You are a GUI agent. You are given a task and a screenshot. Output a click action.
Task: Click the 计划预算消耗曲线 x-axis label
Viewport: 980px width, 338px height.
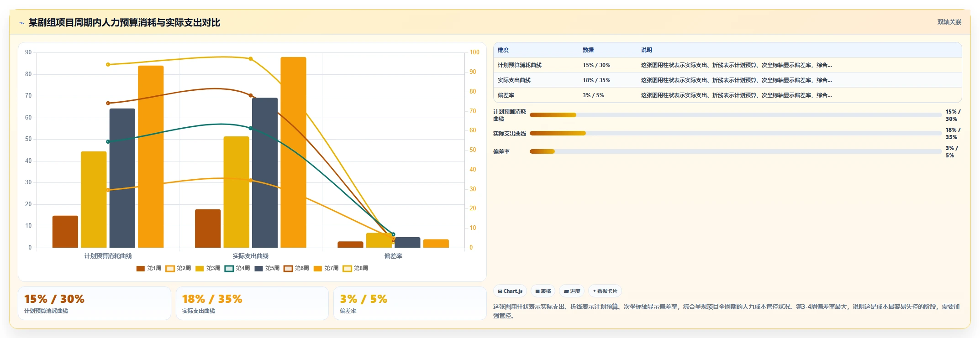click(108, 256)
